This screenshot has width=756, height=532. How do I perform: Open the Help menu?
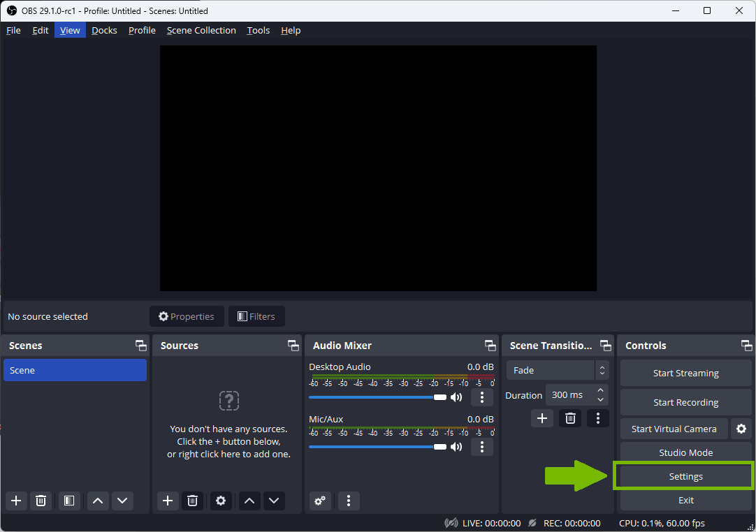291,30
